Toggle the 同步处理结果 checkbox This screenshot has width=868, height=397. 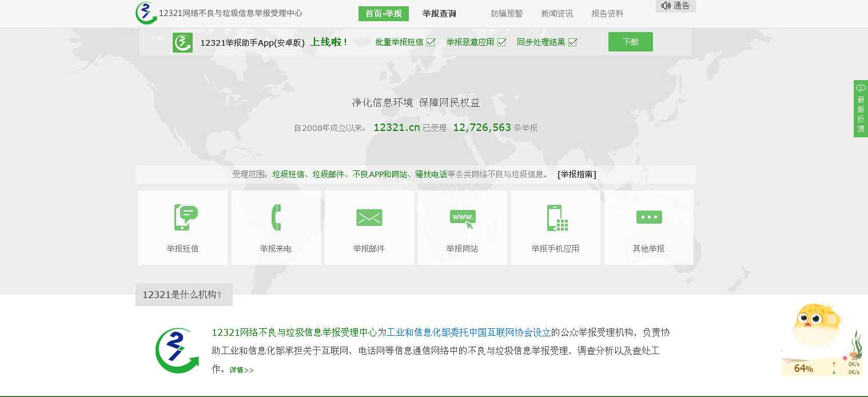(572, 42)
